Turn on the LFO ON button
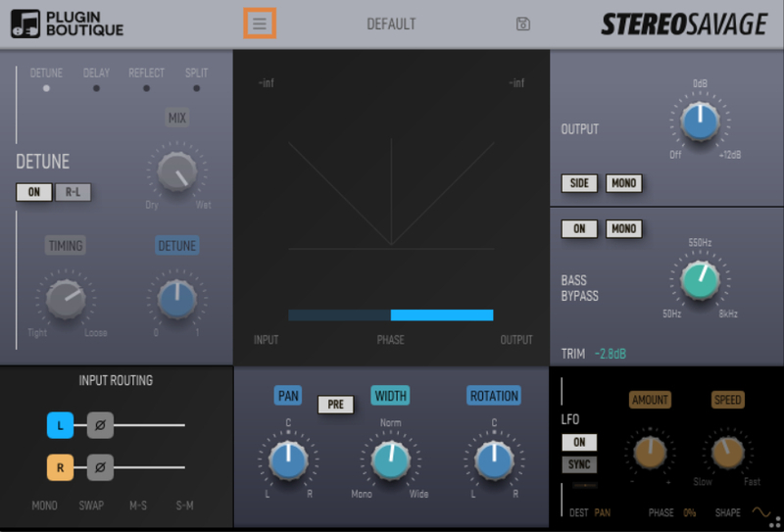This screenshot has height=532, width=784. [x=579, y=442]
